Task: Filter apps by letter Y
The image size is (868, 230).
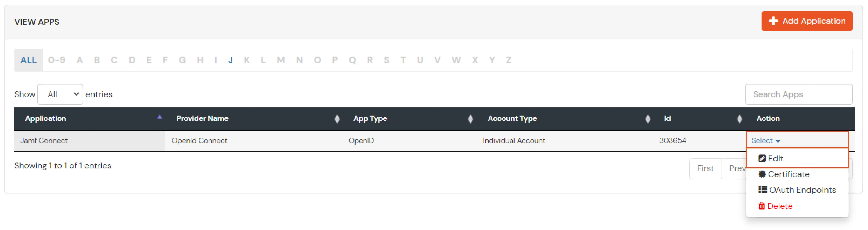Action: (x=492, y=60)
